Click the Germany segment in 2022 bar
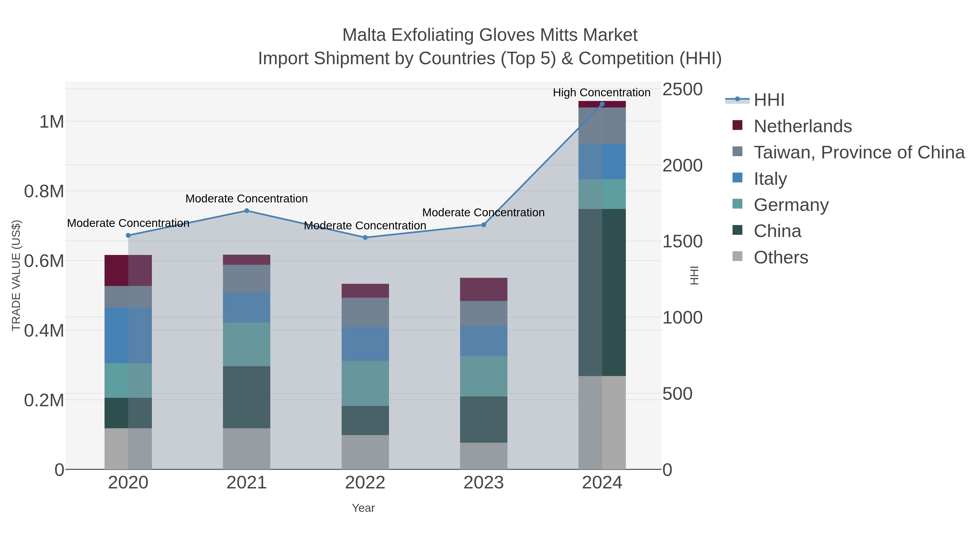Viewport: 980px width, 551px height. coord(365,383)
